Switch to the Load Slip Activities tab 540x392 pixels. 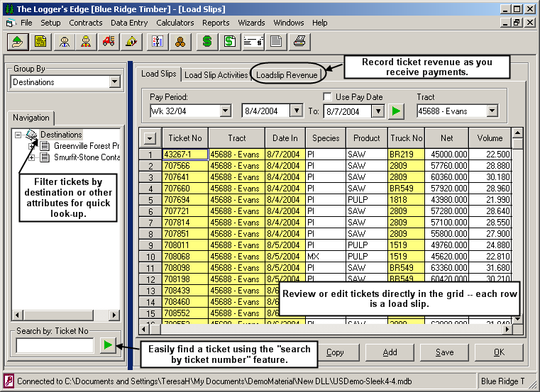point(216,75)
